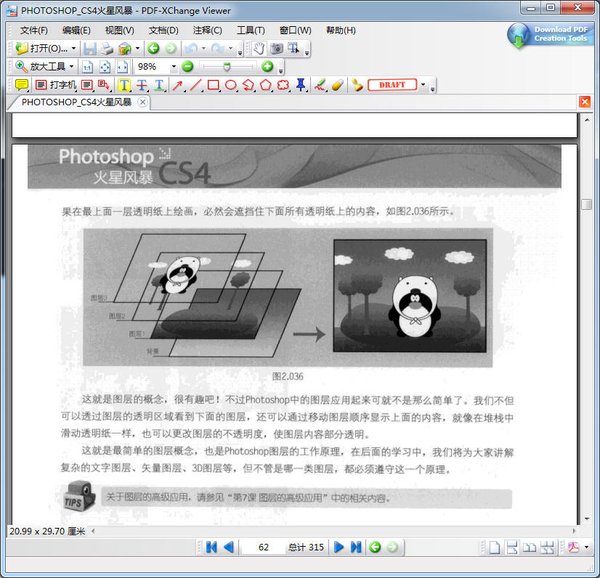Image resolution: width=600 pixels, height=578 pixels.
Task: Select the blue Pushpin attachment tool
Action: [x=301, y=85]
